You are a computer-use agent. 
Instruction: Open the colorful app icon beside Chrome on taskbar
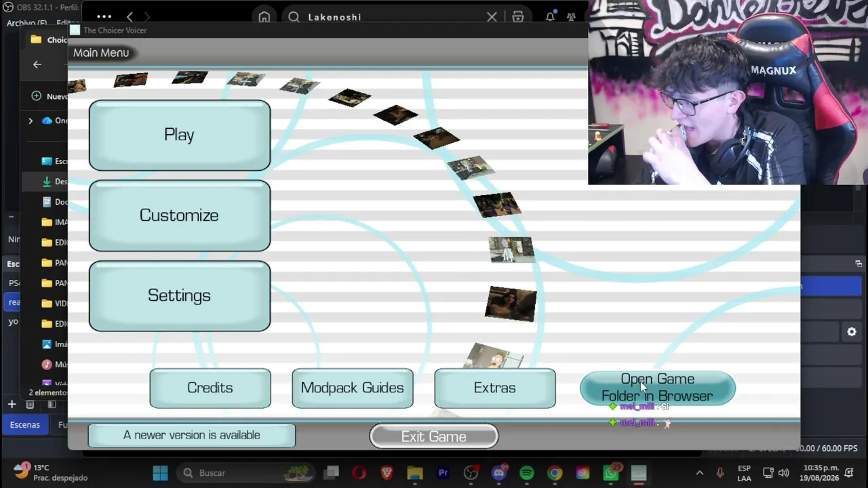[583, 472]
